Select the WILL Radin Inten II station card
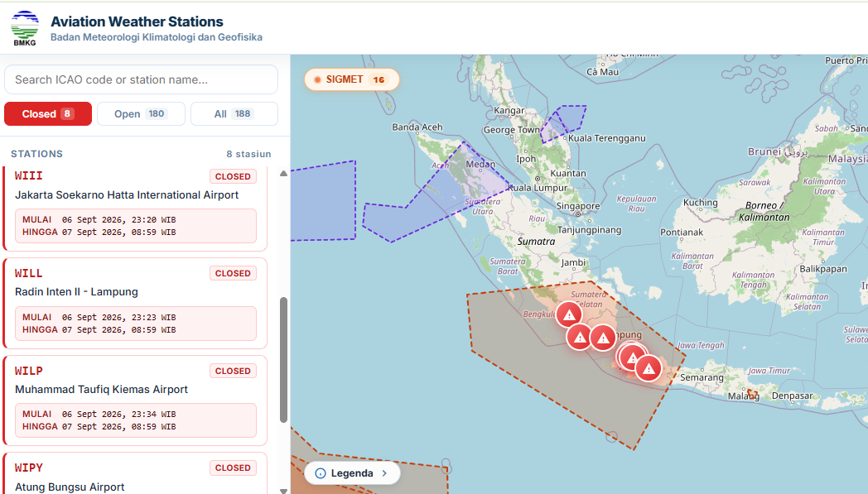This screenshot has height=494, width=868. coord(136,304)
